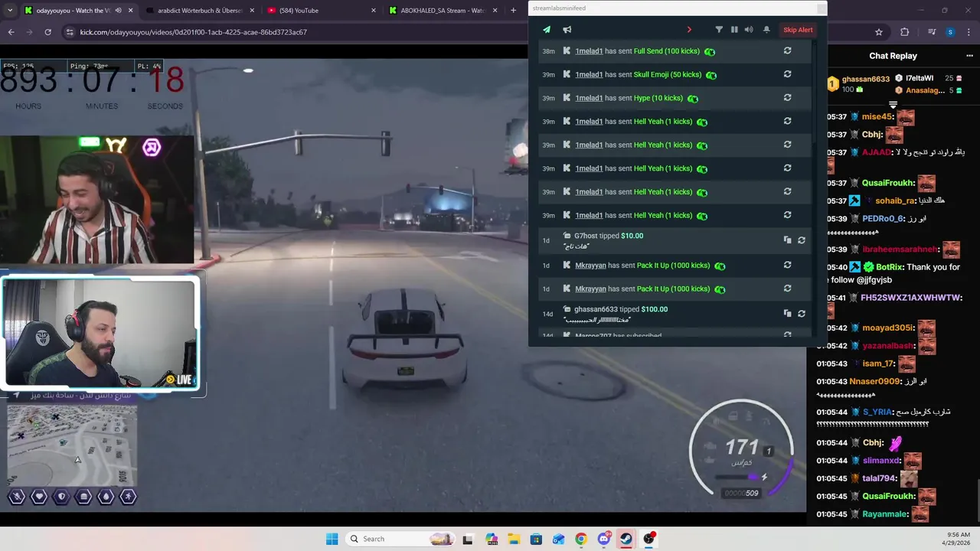Open first Mkrayyan Pack It Up sender link
This screenshot has height=551, width=980.
coord(590,266)
